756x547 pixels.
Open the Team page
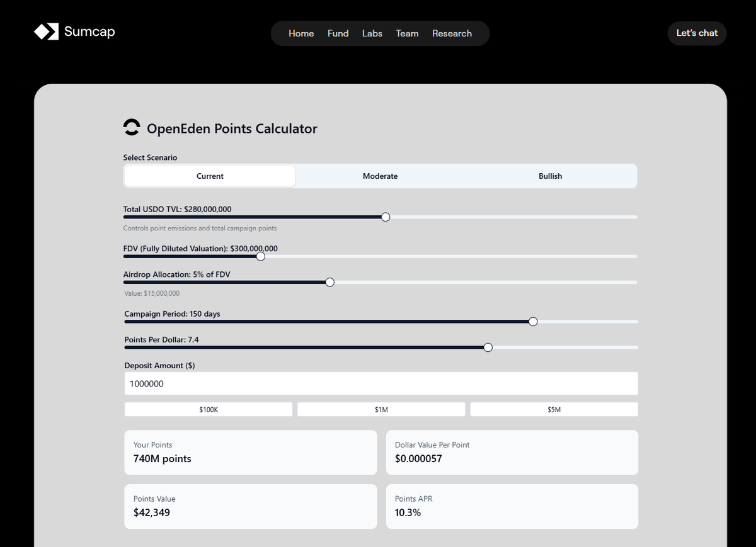click(x=407, y=33)
